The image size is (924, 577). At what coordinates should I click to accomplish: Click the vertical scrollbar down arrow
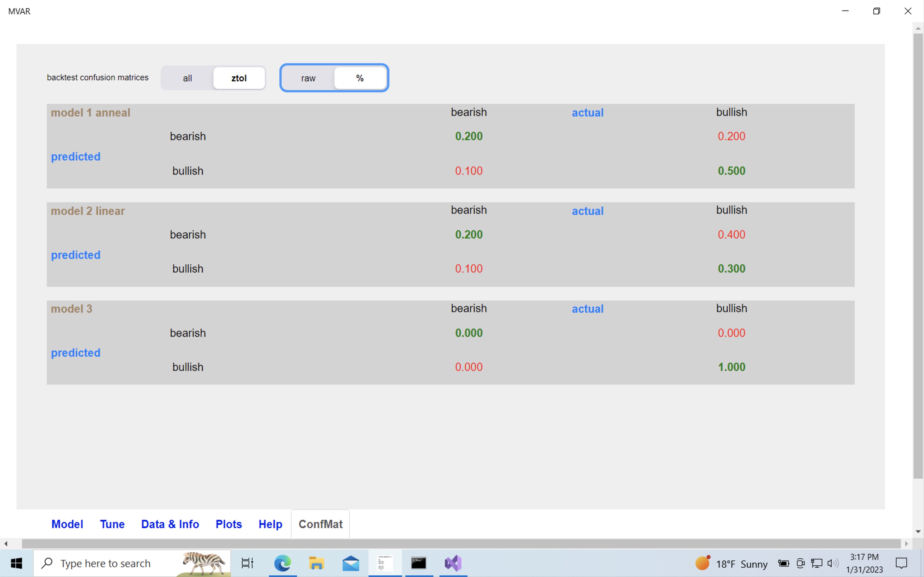point(918,532)
